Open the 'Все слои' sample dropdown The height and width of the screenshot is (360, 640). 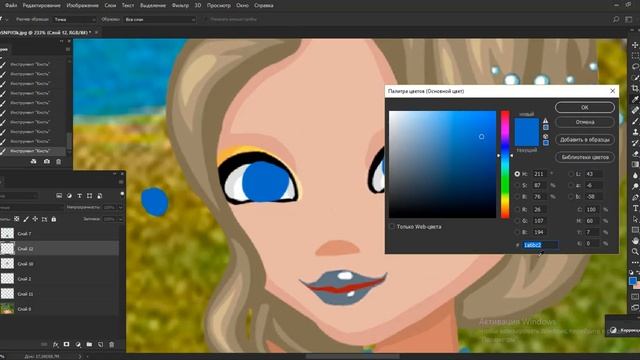pos(160,19)
